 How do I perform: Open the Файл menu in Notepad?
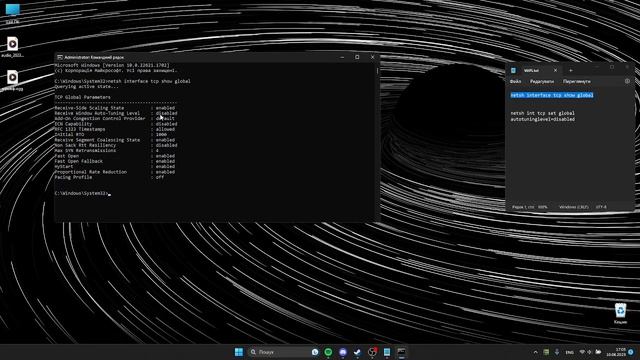point(516,81)
